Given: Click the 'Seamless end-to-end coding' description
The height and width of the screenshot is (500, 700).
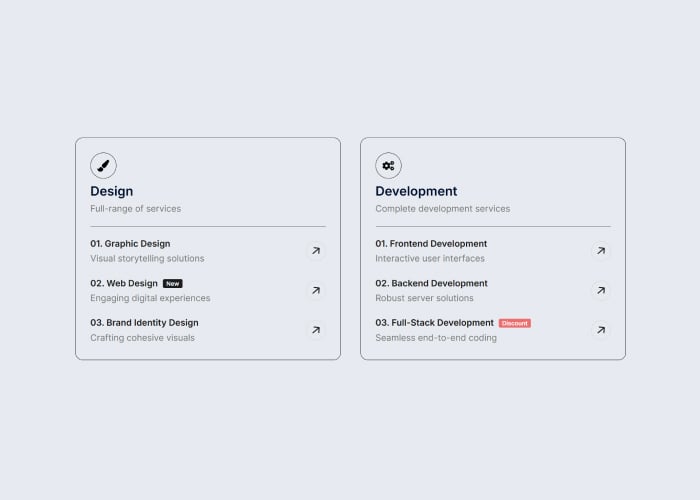Looking at the screenshot, I should (x=436, y=338).
